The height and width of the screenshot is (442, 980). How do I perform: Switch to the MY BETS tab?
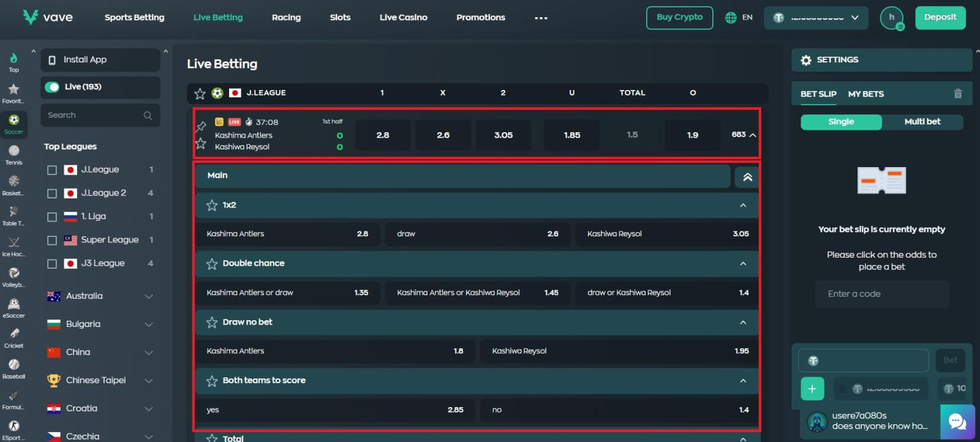[865, 94]
